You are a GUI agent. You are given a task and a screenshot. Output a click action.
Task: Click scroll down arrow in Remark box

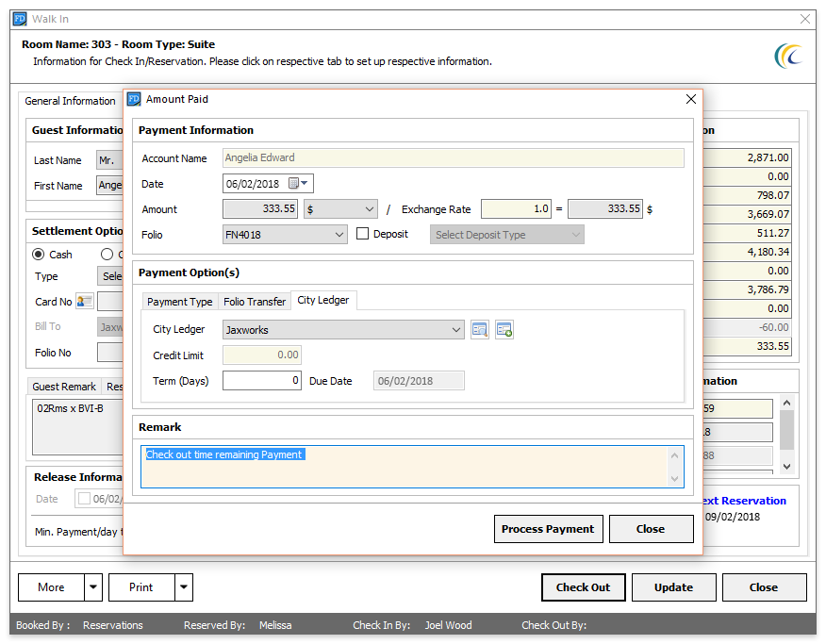pyautogui.click(x=674, y=479)
